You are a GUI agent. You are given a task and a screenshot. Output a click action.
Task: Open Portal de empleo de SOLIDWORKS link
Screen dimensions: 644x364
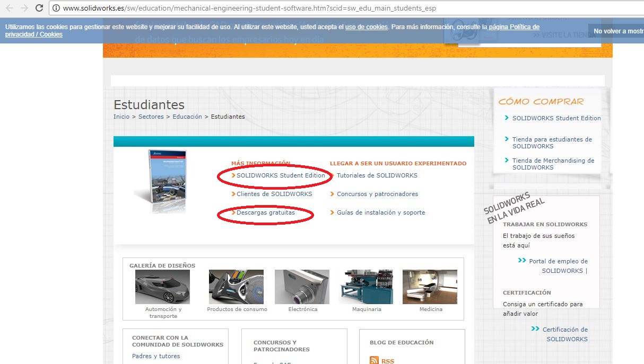pos(558,266)
